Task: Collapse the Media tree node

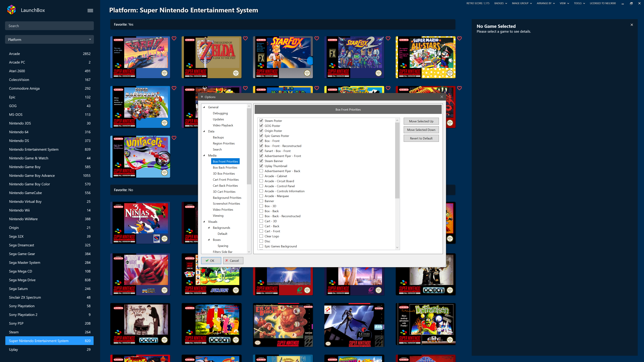Action: click(x=204, y=155)
